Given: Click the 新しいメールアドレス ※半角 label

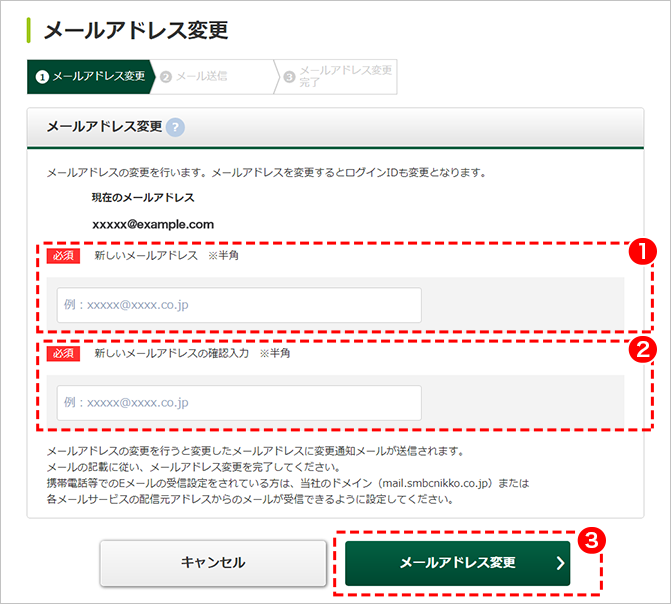Looking at the screenshot, I should 166,256.
